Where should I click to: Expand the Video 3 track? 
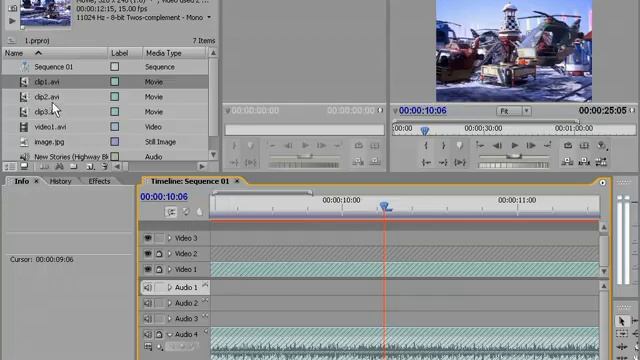tap(170, 238)
